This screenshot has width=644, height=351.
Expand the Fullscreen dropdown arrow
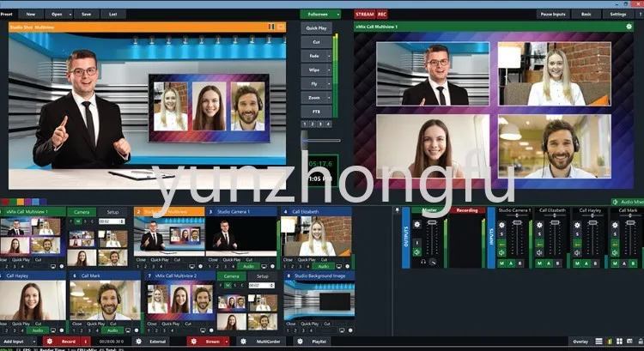[x=338, y=15]
